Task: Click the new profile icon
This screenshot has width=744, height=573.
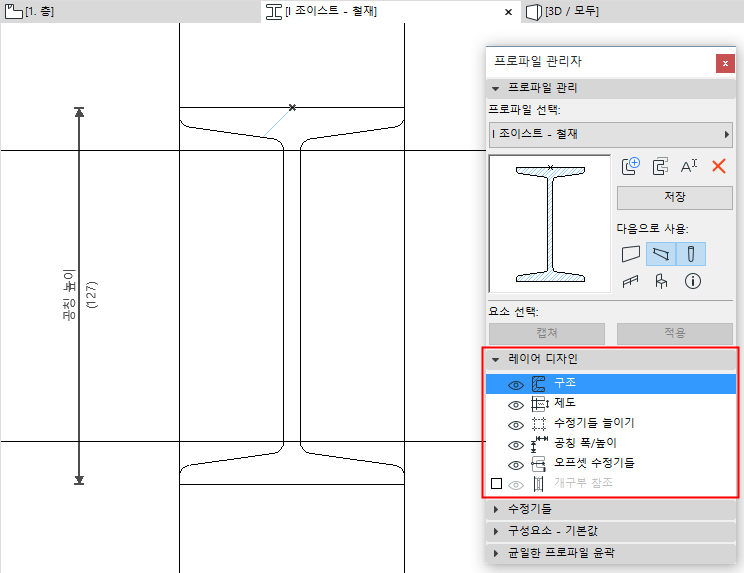Action: (x=631, y=166)
